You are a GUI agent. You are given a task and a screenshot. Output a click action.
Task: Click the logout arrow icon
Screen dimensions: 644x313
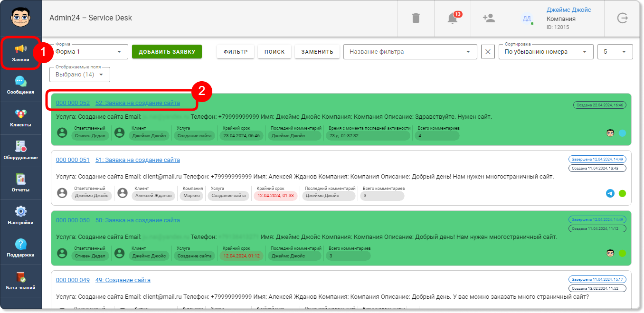tap(622, 18)
